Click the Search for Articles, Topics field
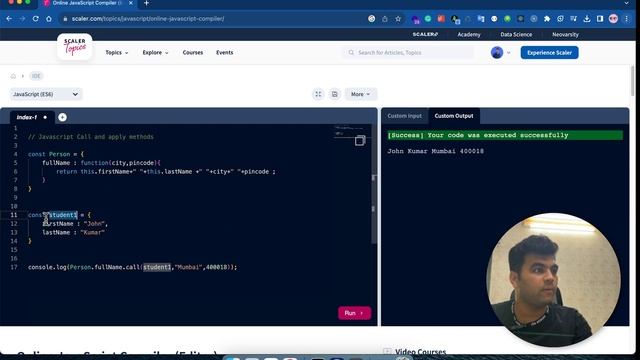The height and width of the screenshot is (360, 640). click(408, 53)
